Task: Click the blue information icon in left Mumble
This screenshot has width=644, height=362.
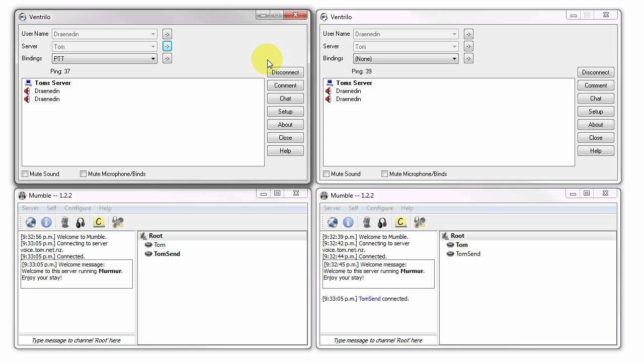Action: click(x=46, y=222)
